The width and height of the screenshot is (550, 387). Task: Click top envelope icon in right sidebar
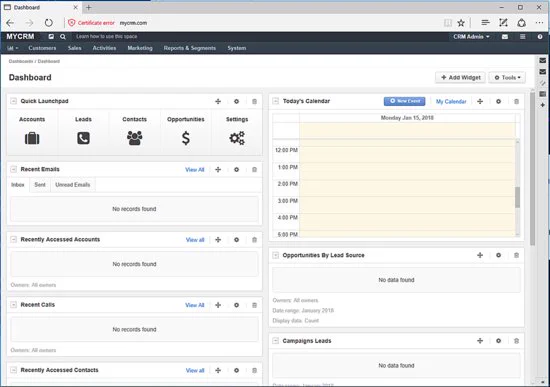pyautogui.click(x=542, y=60)
